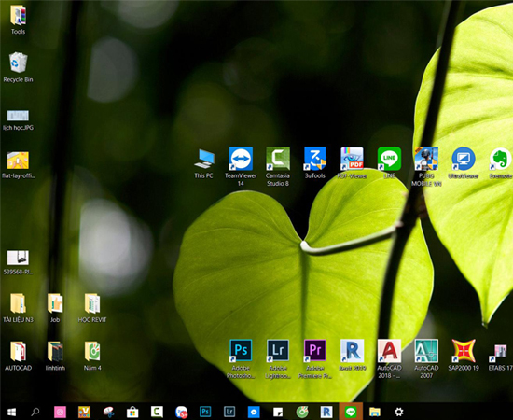
Task: Open Snipping Tool scissors in taskbar
Action: [x=108, y=412]
